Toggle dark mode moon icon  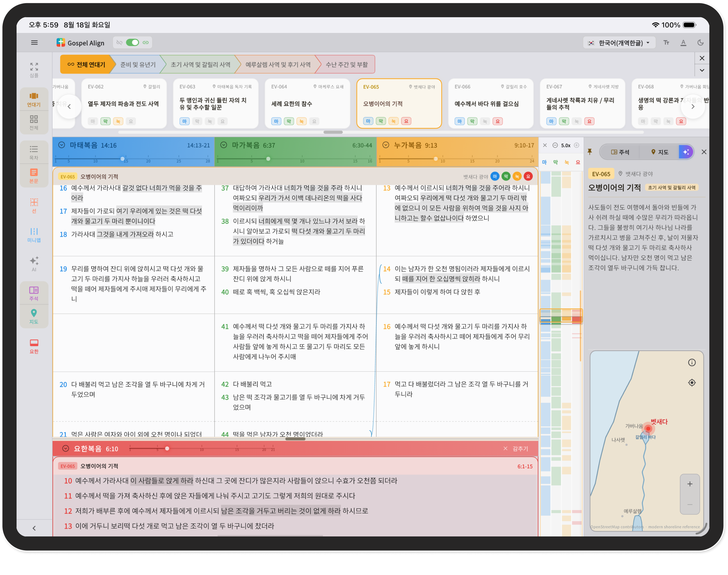[x=700, y=43]
